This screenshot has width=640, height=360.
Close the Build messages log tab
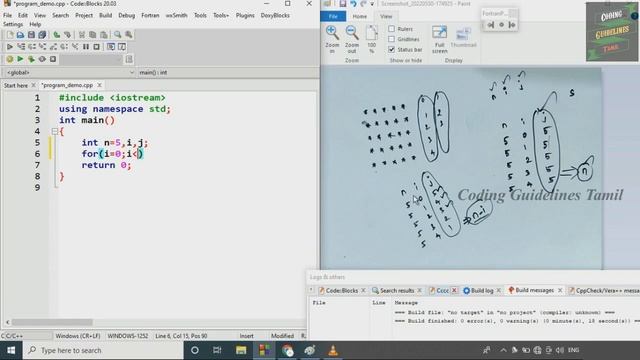click(x=560, y=290)
